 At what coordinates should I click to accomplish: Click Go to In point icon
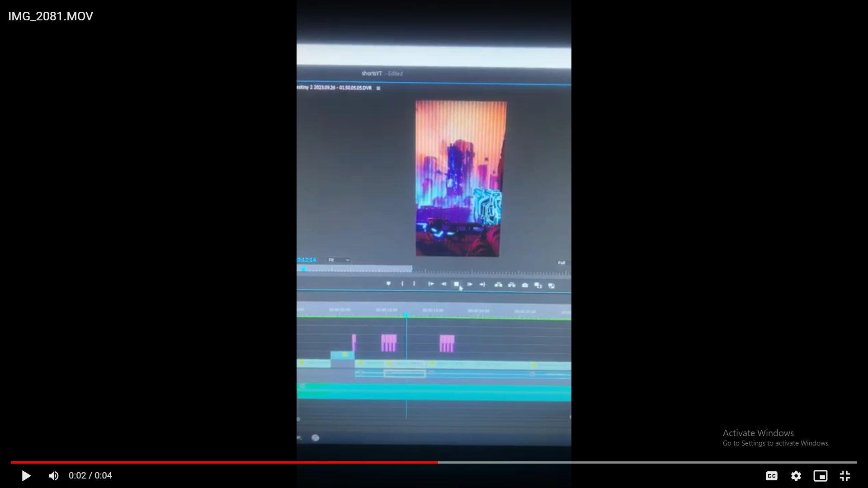pyautogui.click(x=431, y=284)
